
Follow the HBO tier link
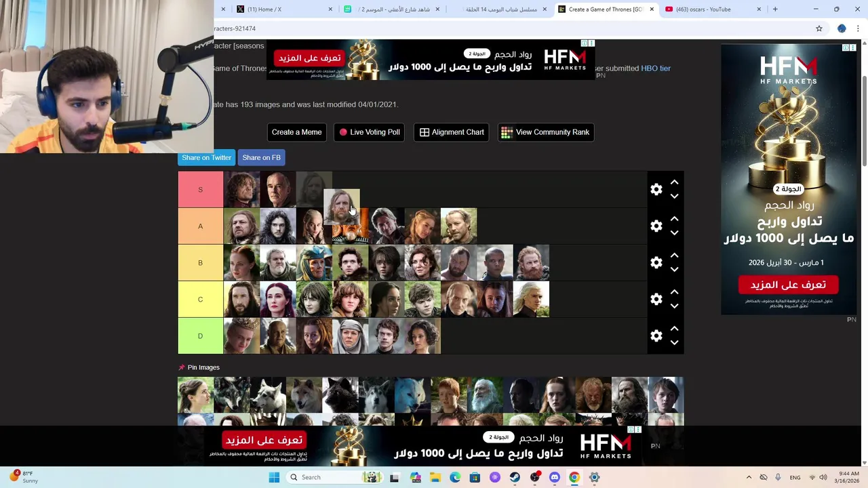656,68
